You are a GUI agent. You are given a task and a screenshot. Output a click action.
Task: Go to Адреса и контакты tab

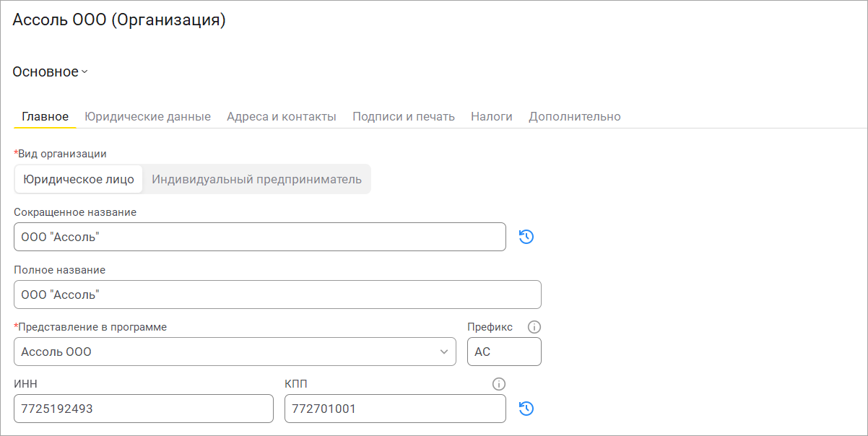click(x=282, y=116)
